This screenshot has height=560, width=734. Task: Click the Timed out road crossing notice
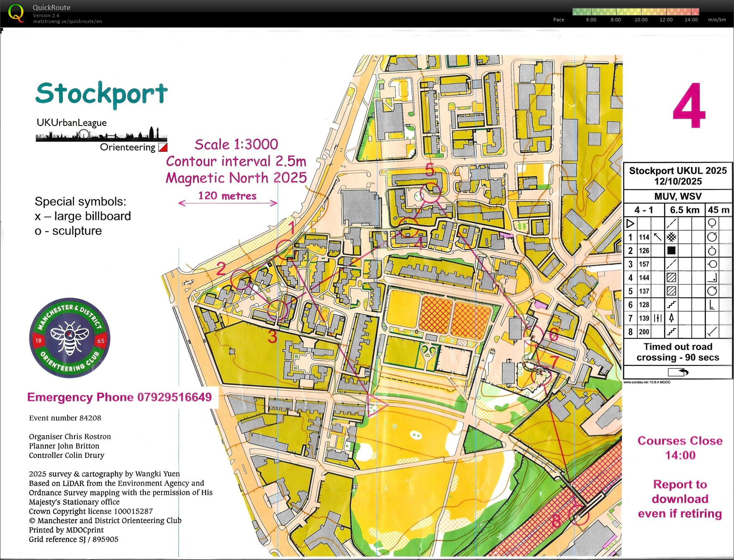coord(678,352)
